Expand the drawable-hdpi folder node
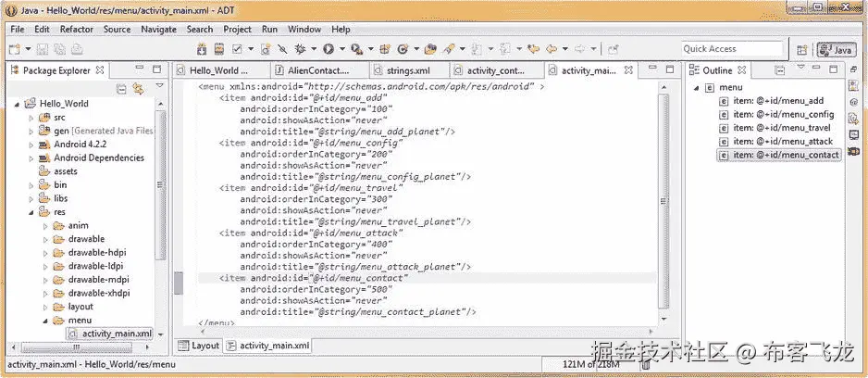Image resolution: width=868 pixels, height=378 pixels. tap(45, 253)
